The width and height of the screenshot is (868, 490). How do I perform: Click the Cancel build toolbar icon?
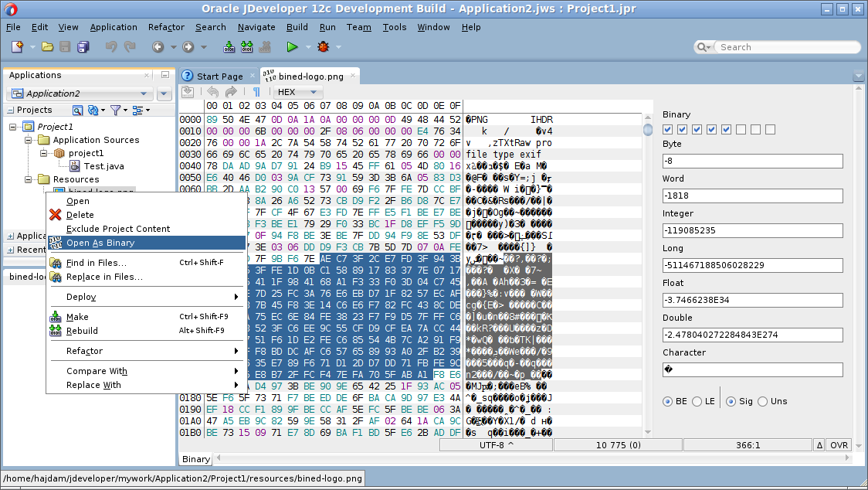tap(265, 47)
